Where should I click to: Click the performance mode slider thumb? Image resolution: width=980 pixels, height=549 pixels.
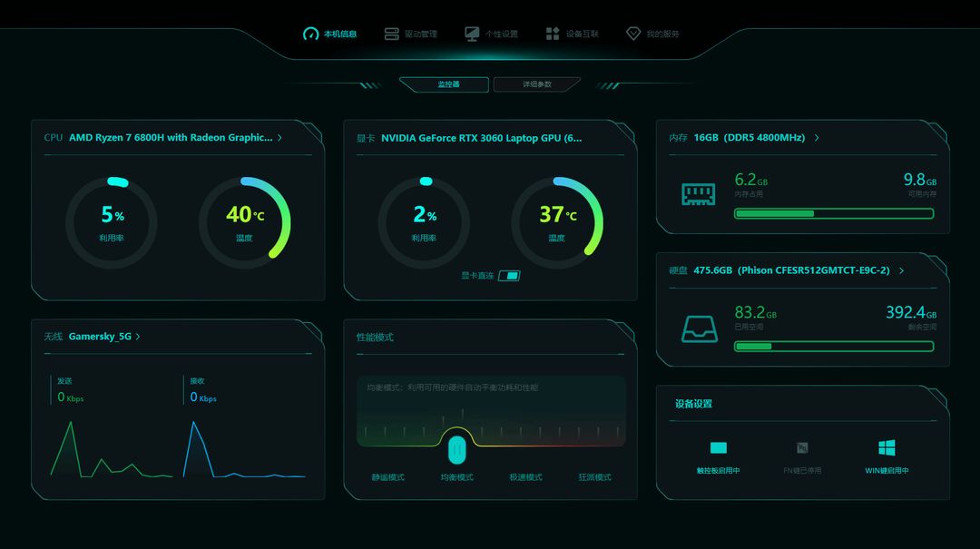(456, 449)
